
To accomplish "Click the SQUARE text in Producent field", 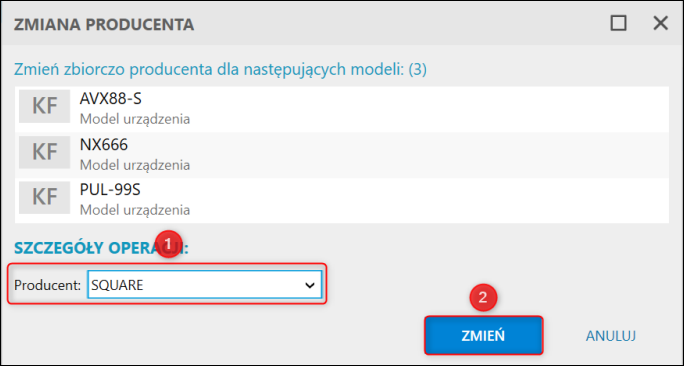I will [117, 285].
